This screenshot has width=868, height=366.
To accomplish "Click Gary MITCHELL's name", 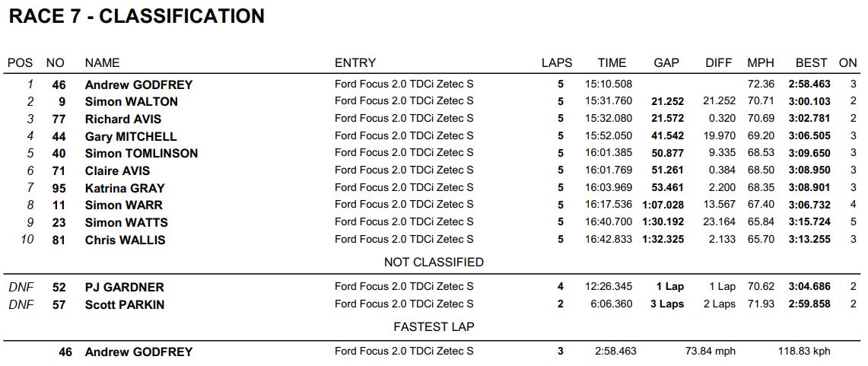I will 131,136.
